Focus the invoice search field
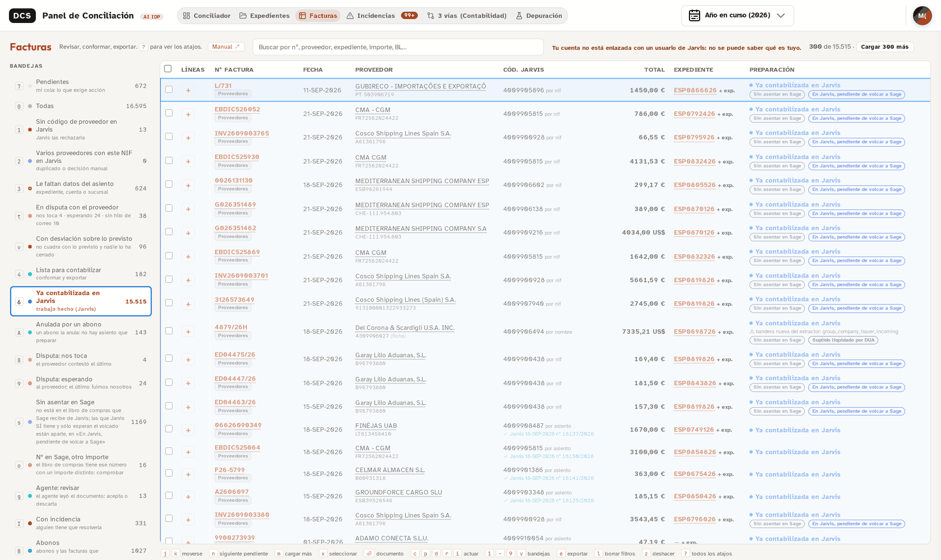This screenshot has height=560, width=941. pyautogui.click(x=398, y=47)
